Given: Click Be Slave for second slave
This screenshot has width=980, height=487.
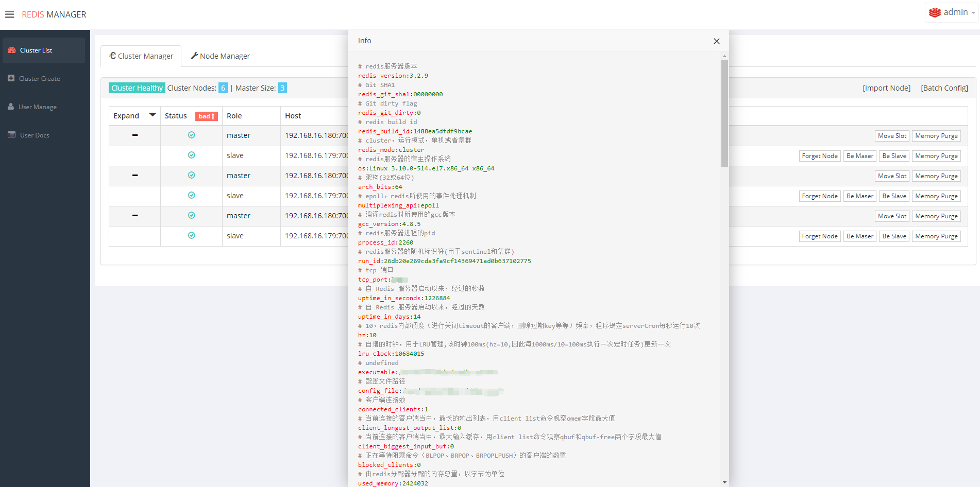Looking at the screenshot, I should (894, 196).
